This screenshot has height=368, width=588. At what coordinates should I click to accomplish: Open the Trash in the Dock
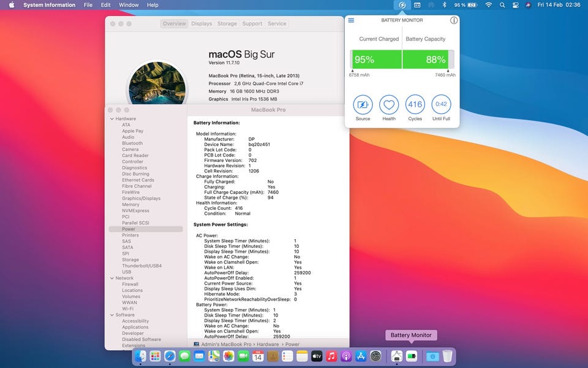[447, 356]
